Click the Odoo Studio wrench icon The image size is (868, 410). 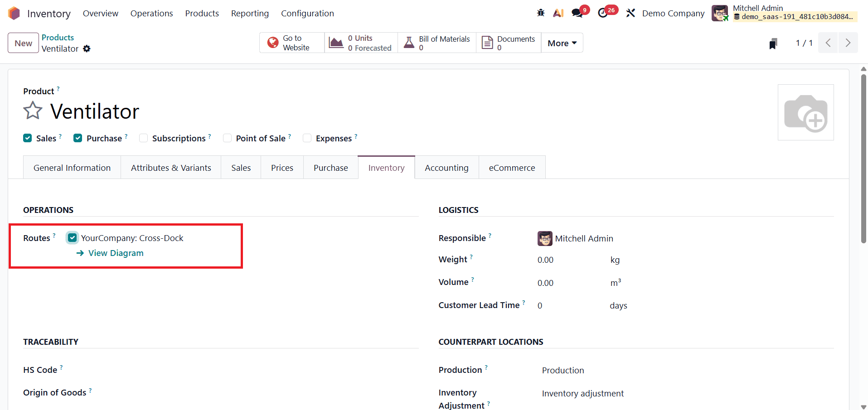[630, 13]
